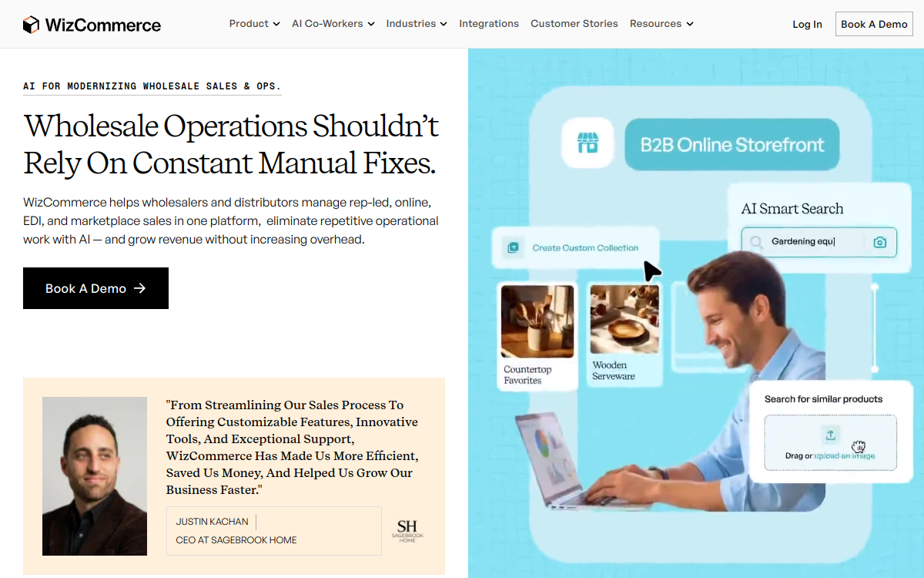The height and width of the screenshot is (578, 924).
Task: Click the Countertop Favorites thumbnail
Action: tap(537, 321)
